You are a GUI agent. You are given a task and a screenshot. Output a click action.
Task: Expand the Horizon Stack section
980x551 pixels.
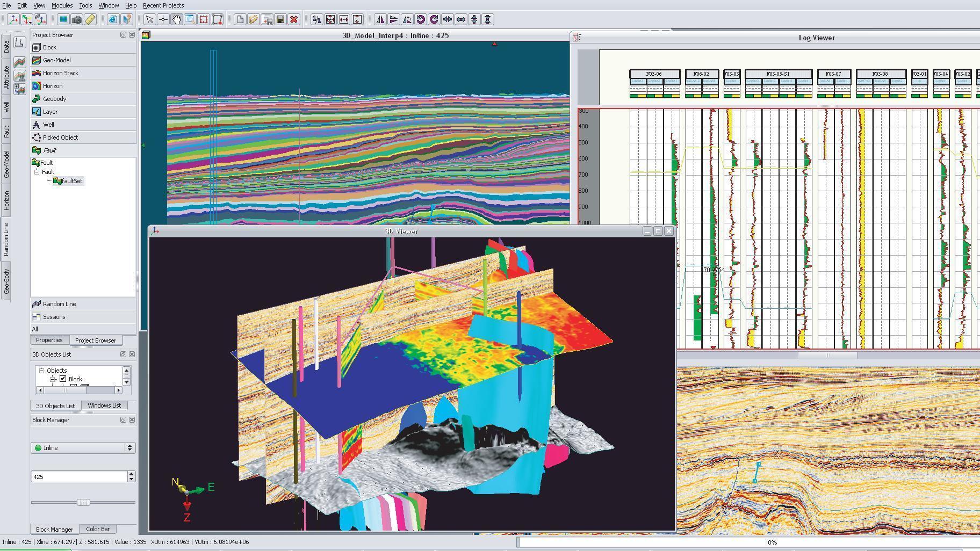tap(83, 73)
